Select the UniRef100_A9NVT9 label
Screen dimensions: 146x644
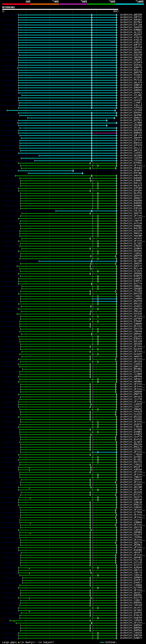click(x=131, y=67)
